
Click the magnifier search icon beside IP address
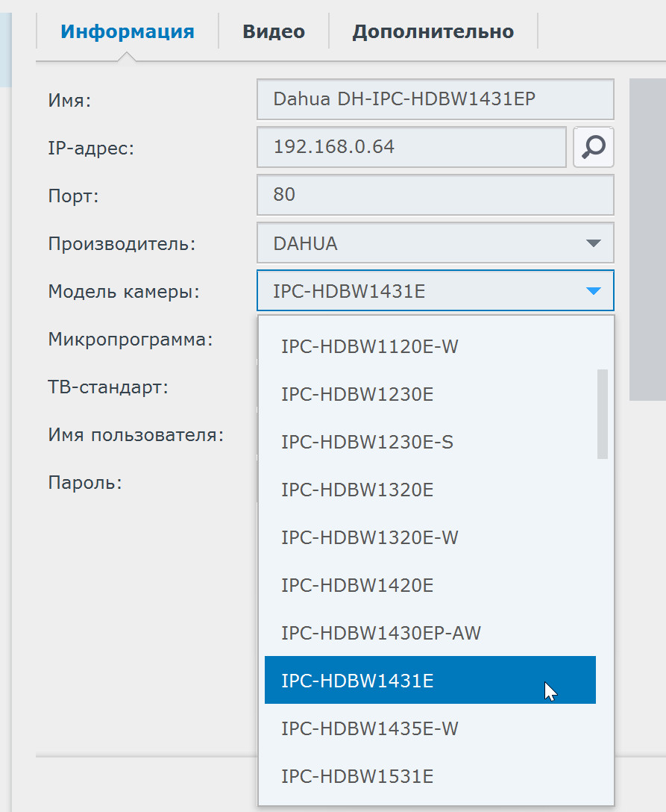click(593, 147)
